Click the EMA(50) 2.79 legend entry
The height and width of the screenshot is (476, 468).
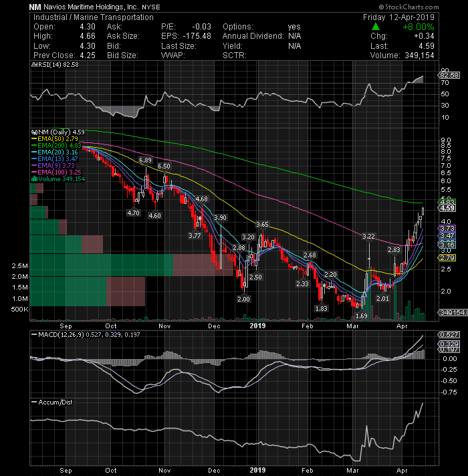(x=55, y=139)
